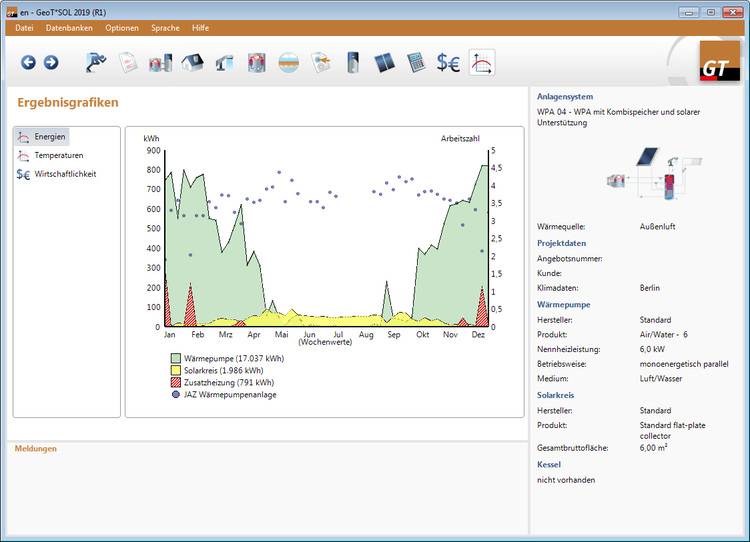Click the green Wärmepumpe legend swatch
Image resolution: width=750 pixels, height=542 pixels.
pos(175,357)
